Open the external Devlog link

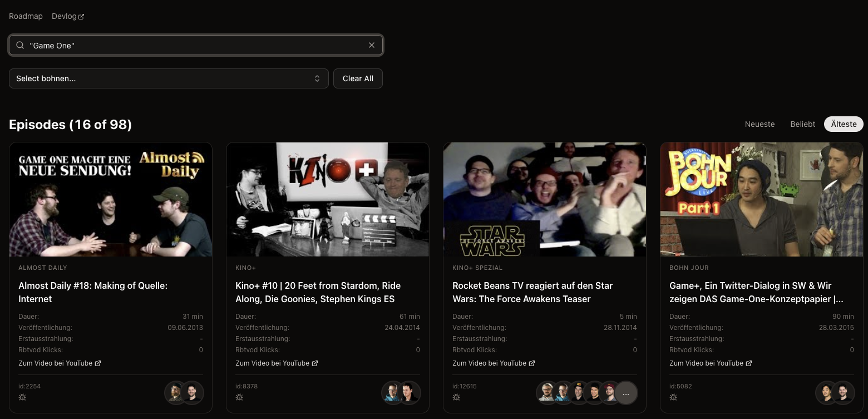point(68,16)
